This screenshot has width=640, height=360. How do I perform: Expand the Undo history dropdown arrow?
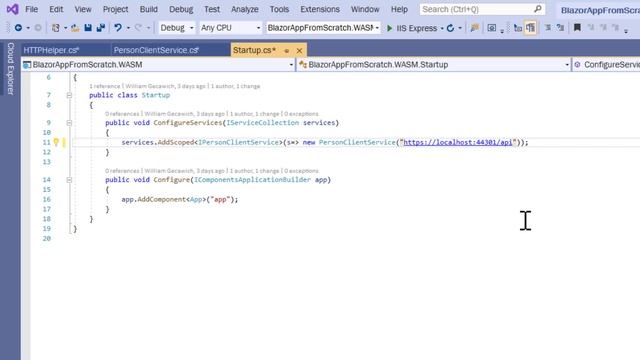128,28
